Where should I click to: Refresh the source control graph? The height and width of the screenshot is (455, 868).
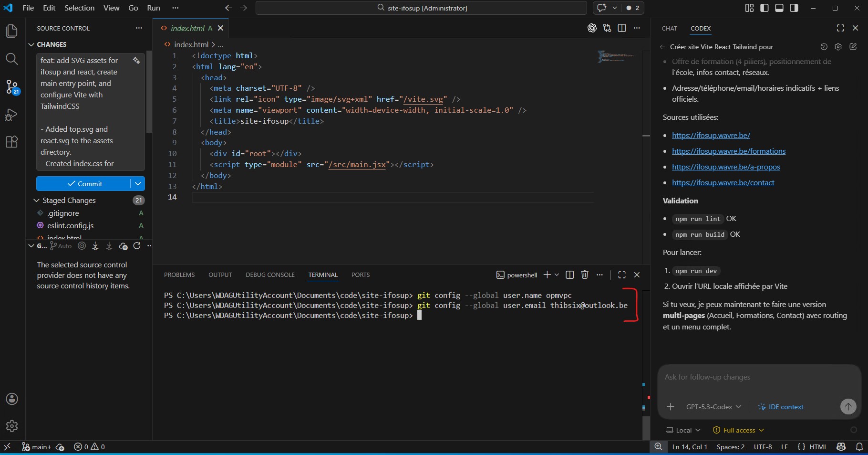[137, 246]
